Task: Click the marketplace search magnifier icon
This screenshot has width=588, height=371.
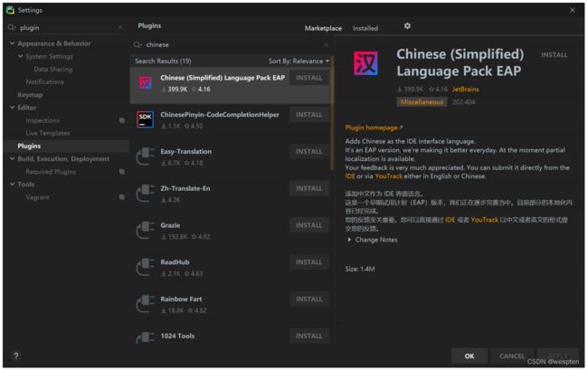Action: 138,45
